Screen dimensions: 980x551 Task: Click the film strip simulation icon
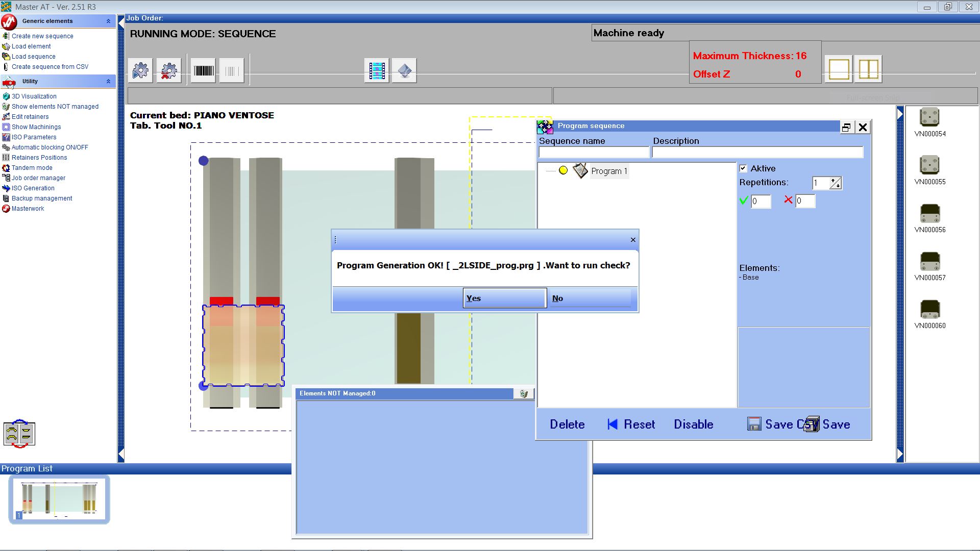tap(377, 71)
